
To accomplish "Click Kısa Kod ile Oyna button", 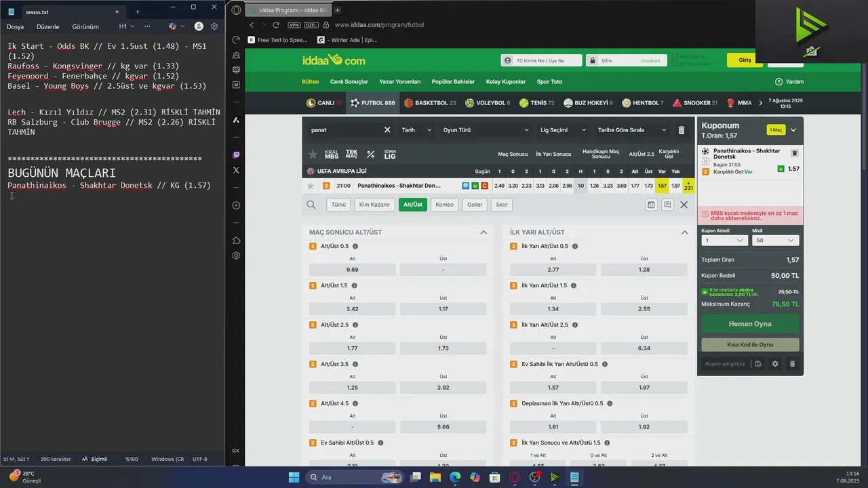I will tap(750, 344).
